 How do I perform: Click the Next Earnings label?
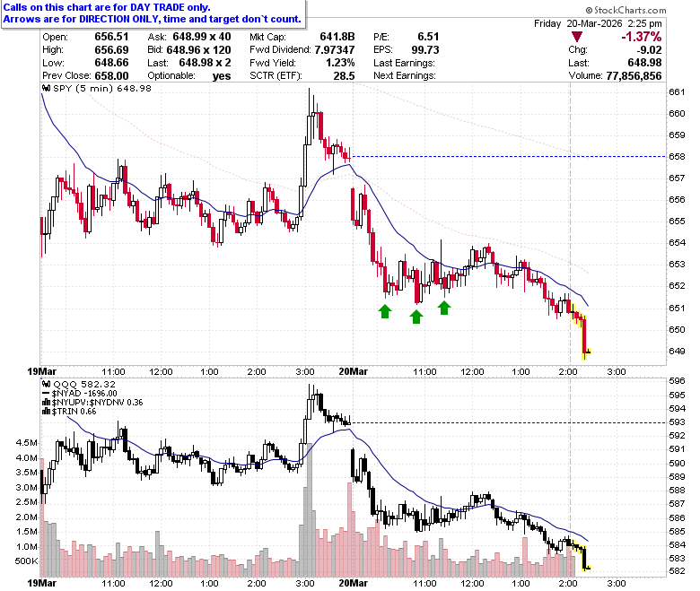pyautogui.click(x=405, y=76)
